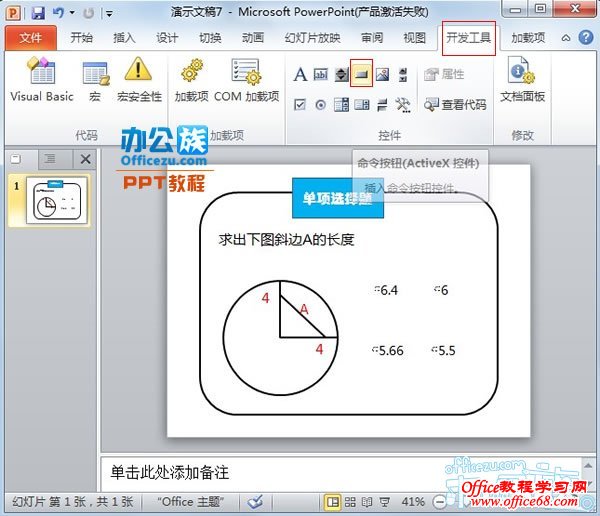Select the Label (A) ActiveX control
Viewport: 600px width, 516px height.
[x=300, y=74]
